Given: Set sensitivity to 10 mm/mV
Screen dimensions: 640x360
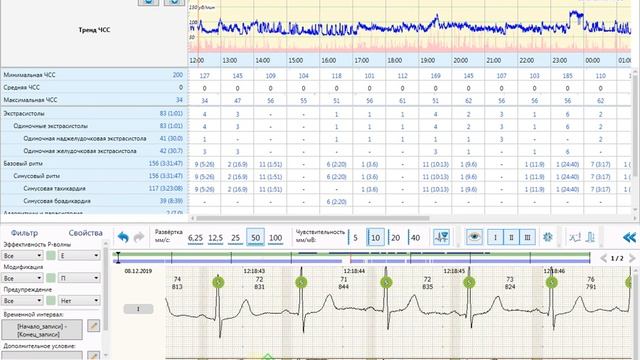Looking at the screenshot, I should tap(376, 238).
